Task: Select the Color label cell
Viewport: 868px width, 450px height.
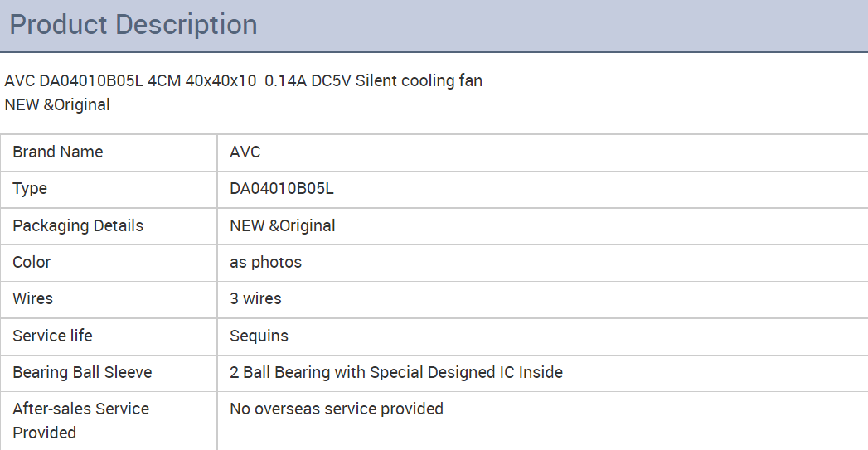Action: (109, 263)
